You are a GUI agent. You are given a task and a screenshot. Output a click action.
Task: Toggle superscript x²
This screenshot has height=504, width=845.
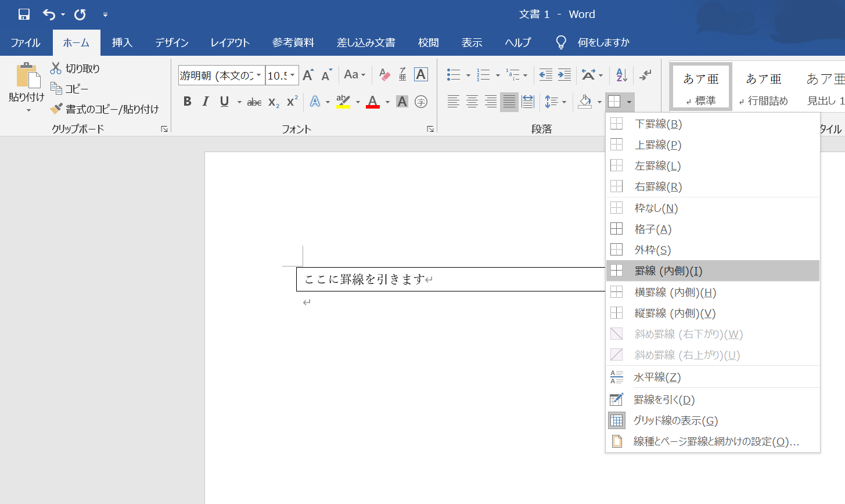pyautogui.click(x=292, y=102)
